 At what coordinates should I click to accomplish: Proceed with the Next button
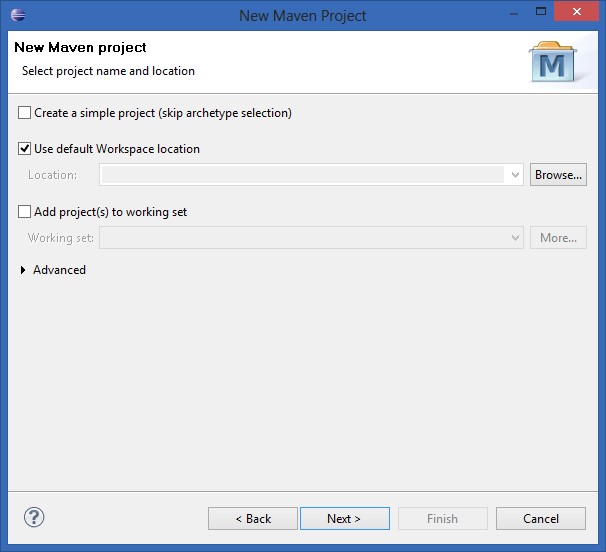click(345, 518)
